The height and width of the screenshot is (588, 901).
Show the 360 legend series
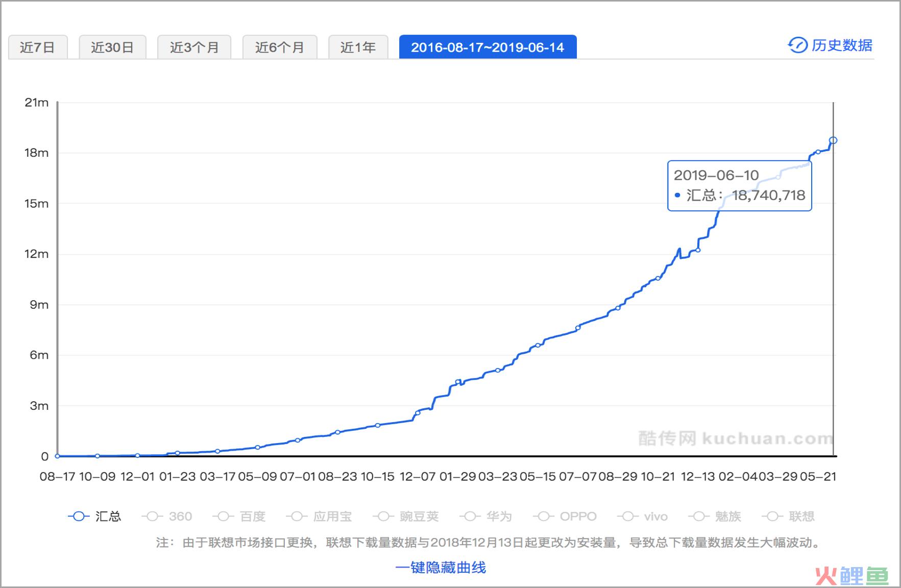(167, 517)
